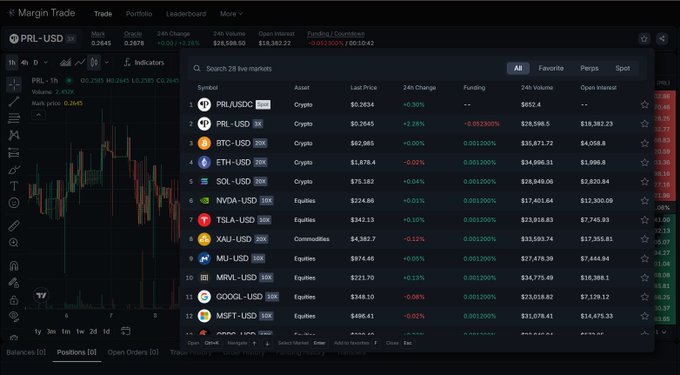This screenshot has width=680, height=375.
Task: Collapse the chart legend chevron
Action: click(x=38, y=115)
